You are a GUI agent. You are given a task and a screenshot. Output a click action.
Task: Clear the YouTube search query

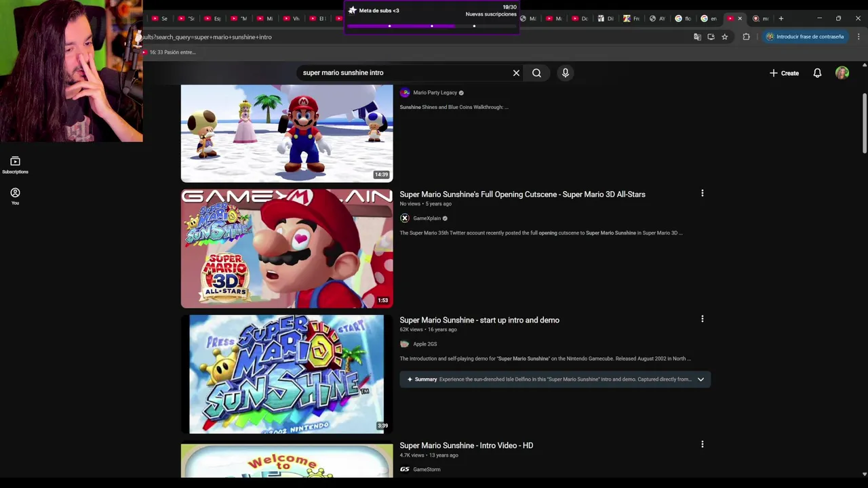click(516, 73)
